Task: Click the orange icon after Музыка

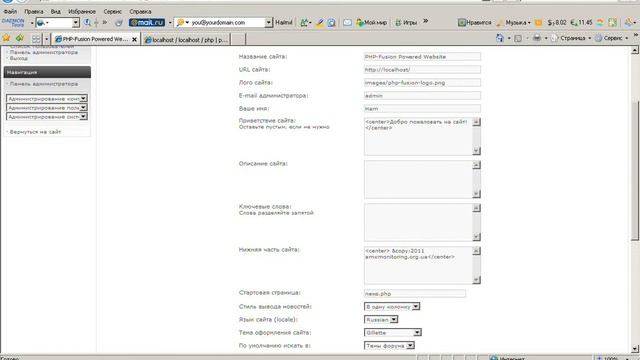Action: pos(539,22)
